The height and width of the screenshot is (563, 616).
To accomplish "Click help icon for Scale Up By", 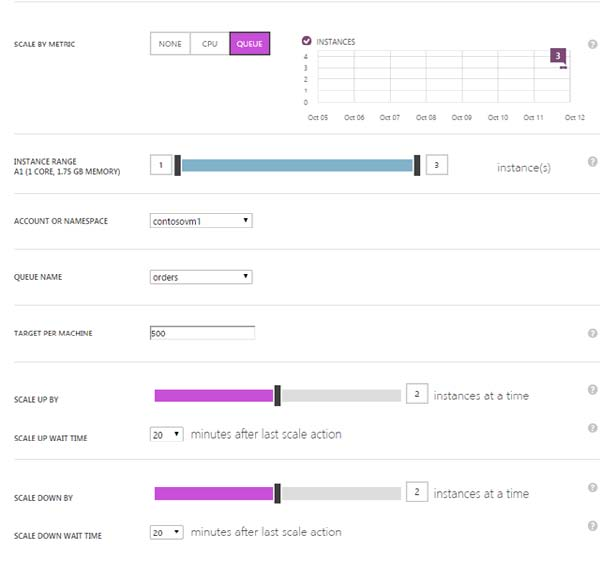I will (592, 390).
